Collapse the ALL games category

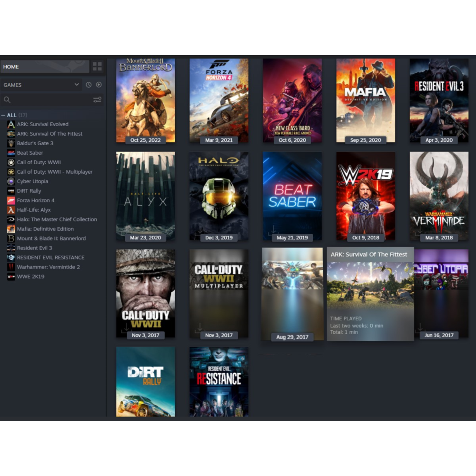(3, 115)
